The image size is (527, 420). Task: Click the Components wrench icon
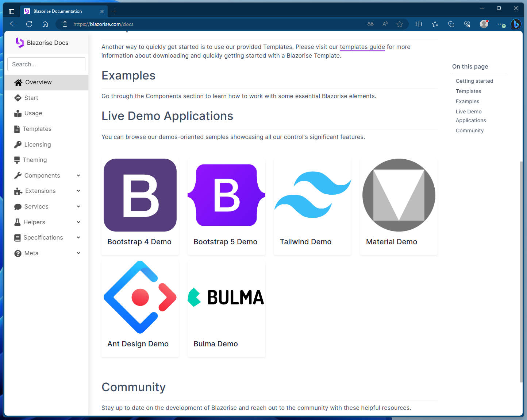tap(18, 175)
